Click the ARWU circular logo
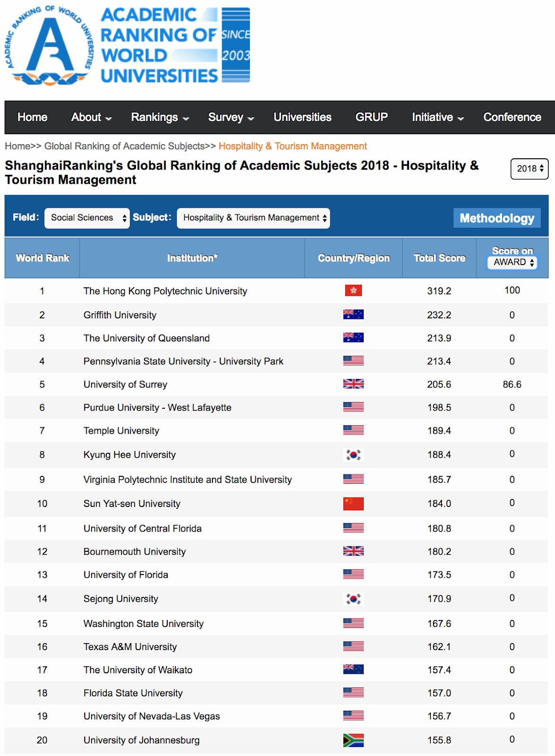555x756 pixels. [49, 45]
